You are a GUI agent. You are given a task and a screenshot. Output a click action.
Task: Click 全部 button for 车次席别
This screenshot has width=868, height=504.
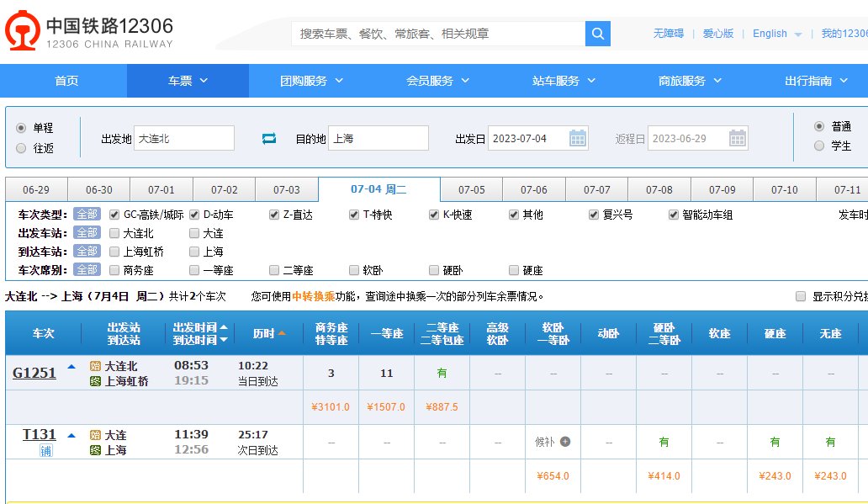coord(87,270)
